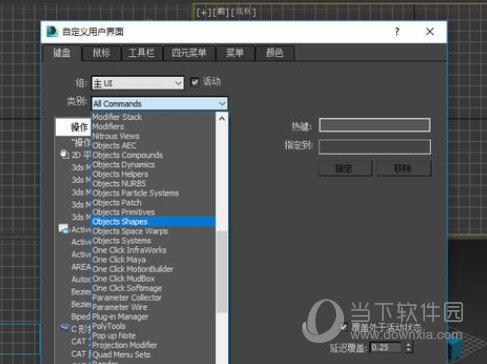Screen dimensions: 487x364
Task: Pick Pop up Note category
Action: tap(153, 336)
